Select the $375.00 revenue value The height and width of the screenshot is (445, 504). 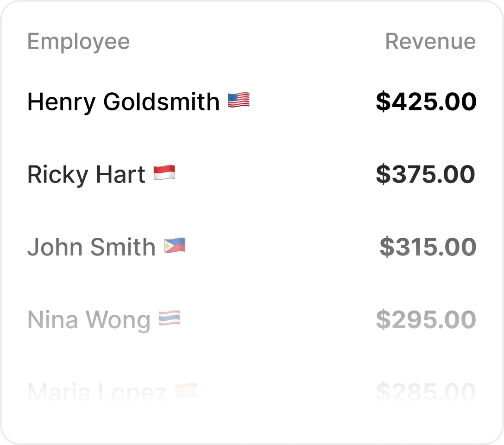(425, 175)
